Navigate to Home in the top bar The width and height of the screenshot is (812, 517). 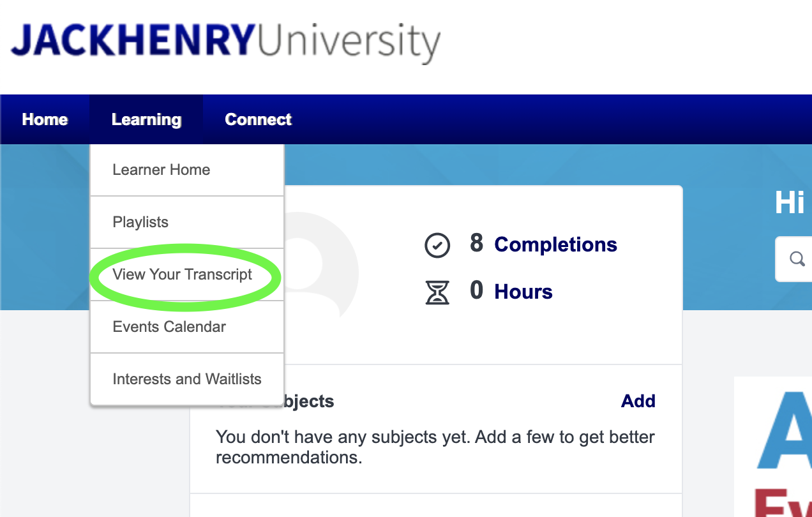coord(45,119)
